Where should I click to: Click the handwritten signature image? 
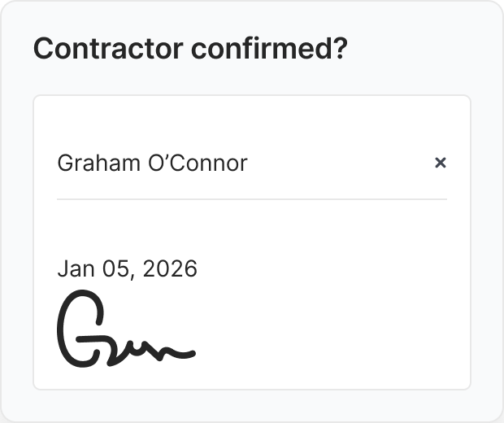coord(125,329)
